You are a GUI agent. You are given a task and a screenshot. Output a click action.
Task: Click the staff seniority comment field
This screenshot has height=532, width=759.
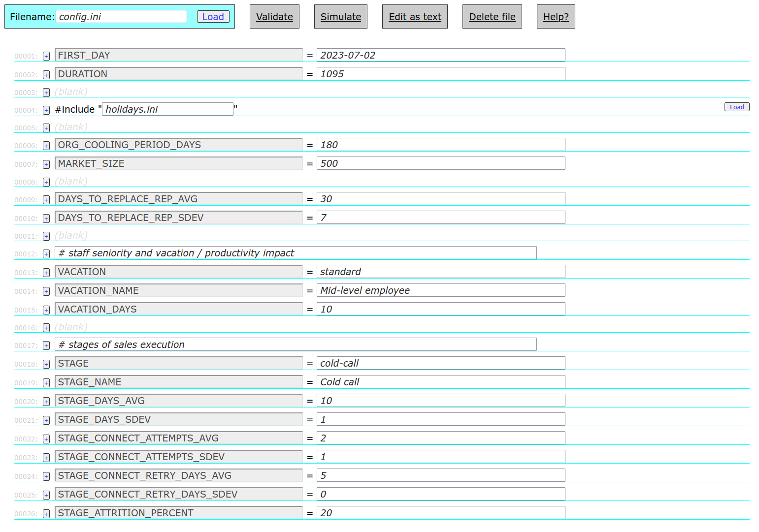[x=296, y=253]
